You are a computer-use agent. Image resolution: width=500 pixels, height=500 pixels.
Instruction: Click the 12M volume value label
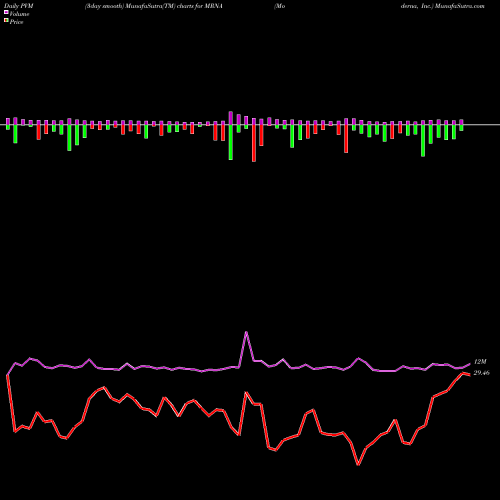[x=480, y=362]
